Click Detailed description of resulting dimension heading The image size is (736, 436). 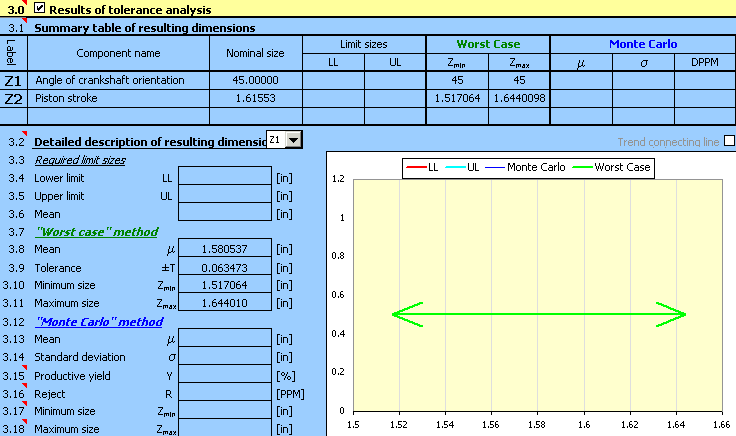[150, 142]
